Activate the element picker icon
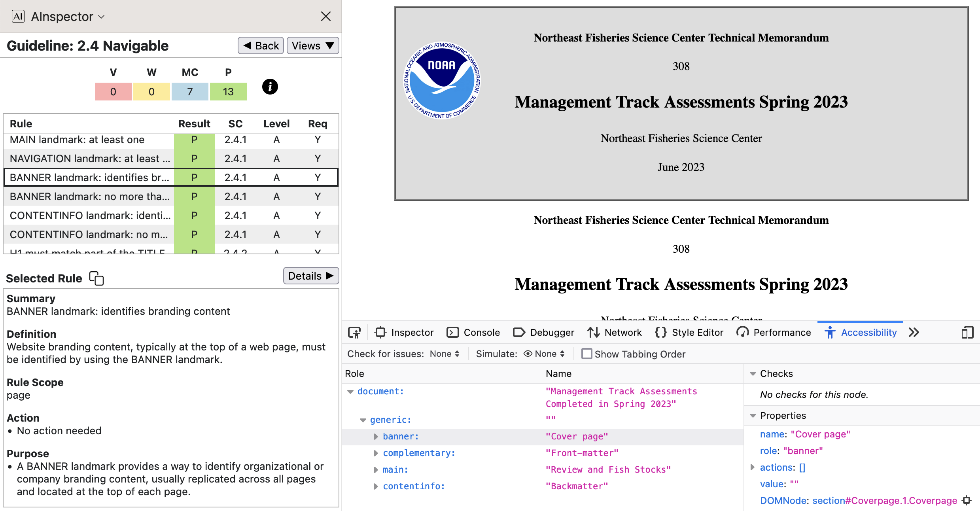The image size is (980, 511). 354,333
